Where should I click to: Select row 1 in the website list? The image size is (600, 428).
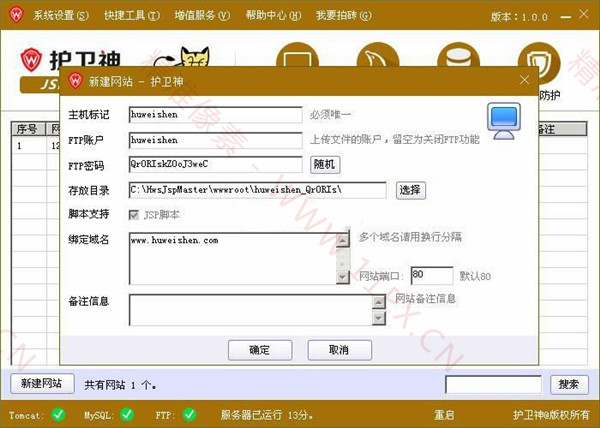[36, 146]
